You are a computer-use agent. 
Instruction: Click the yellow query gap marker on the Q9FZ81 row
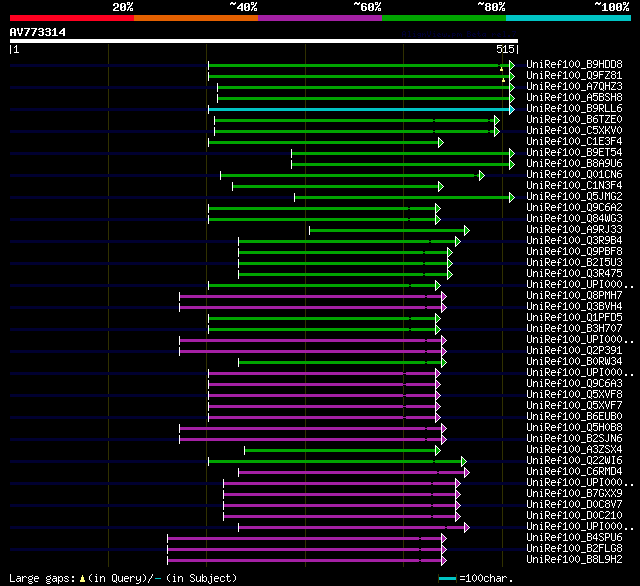[x=503, y=80]
